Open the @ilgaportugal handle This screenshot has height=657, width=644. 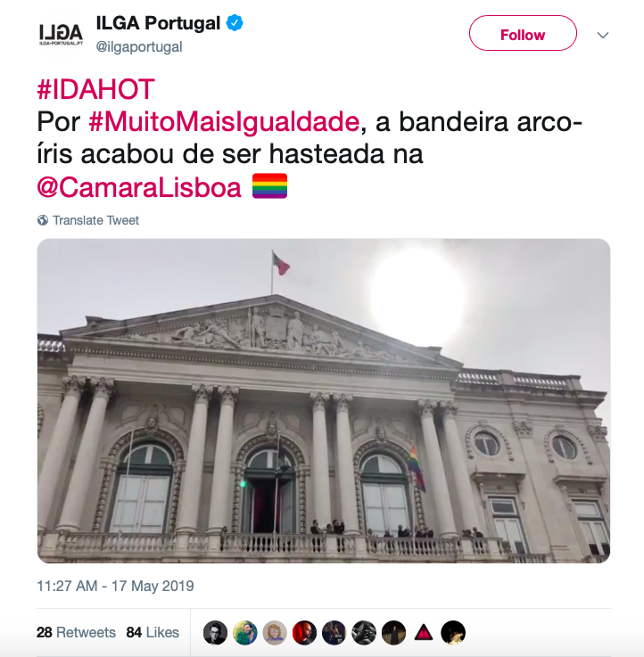139,47
